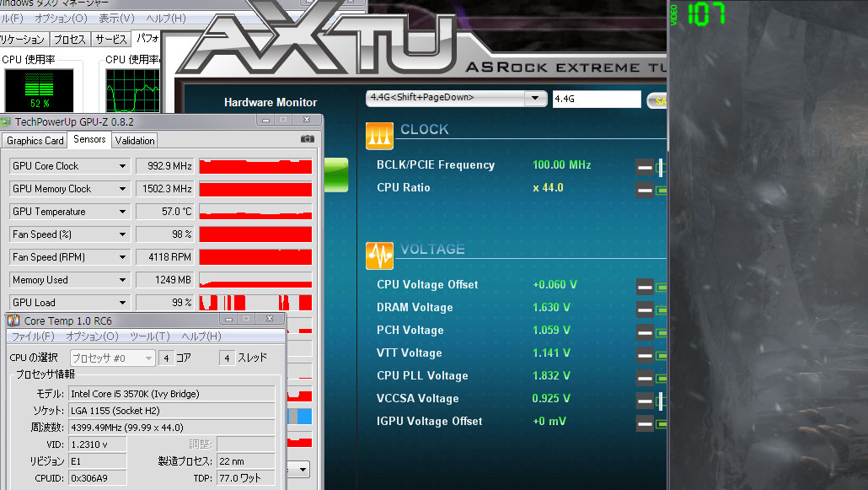The image size is (868, 490).
Task: Click the BCLK value 100.00 MHz
Action: click(x=562, y=164)
